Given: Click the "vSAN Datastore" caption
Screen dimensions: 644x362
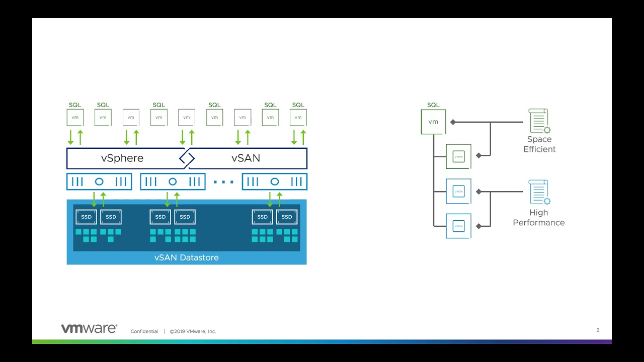Looking at the screenshot, I should [187, 257].
